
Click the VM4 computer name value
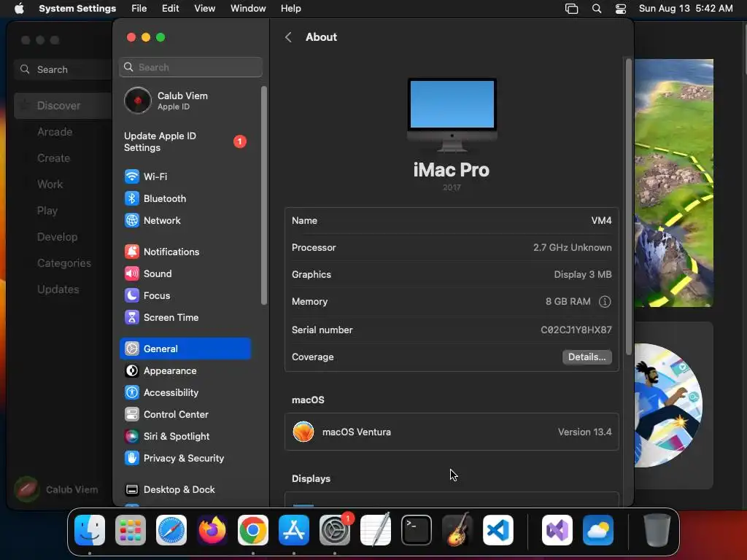601,220
